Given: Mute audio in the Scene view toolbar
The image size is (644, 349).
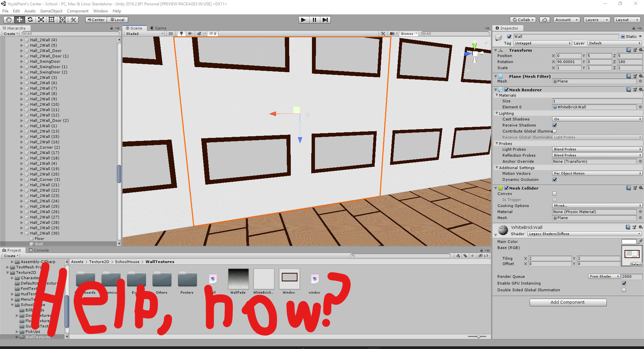Looking at the screenshot, I should click(190, 34).
